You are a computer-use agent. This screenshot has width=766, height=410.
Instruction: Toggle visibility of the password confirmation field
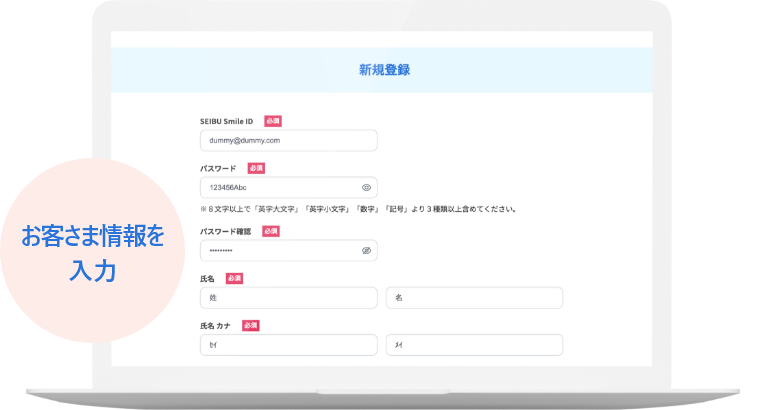pos(366,250)
